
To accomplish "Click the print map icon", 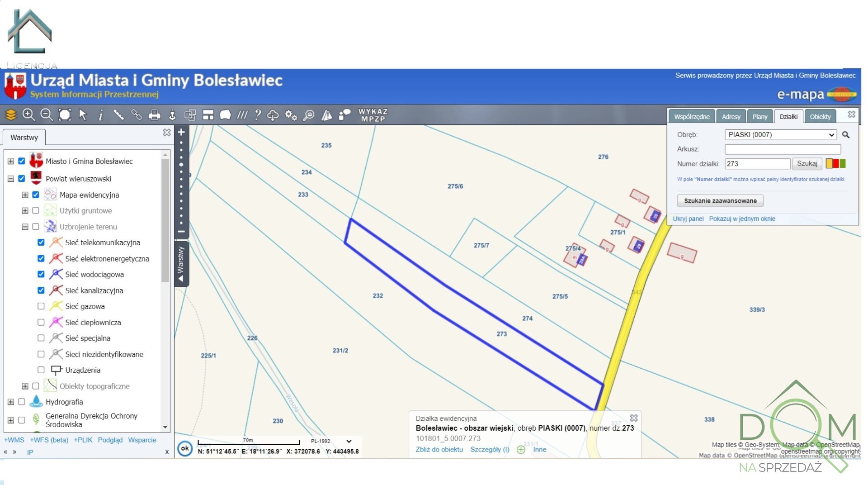I will click(154, 115).
